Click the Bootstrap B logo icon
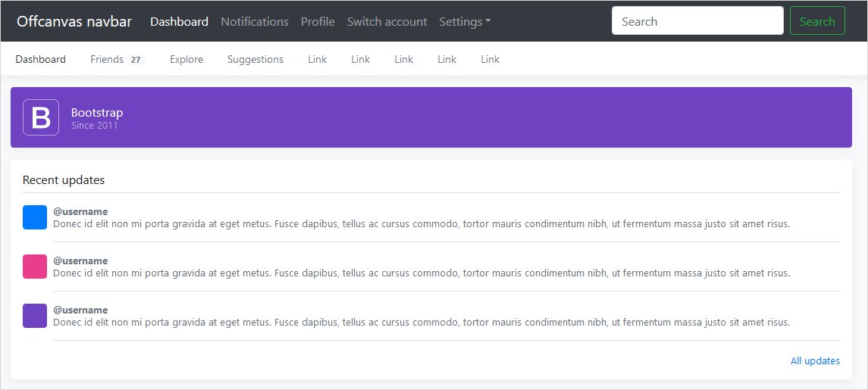The width and height of the screenshot is (868, 390). coord(41,117)
